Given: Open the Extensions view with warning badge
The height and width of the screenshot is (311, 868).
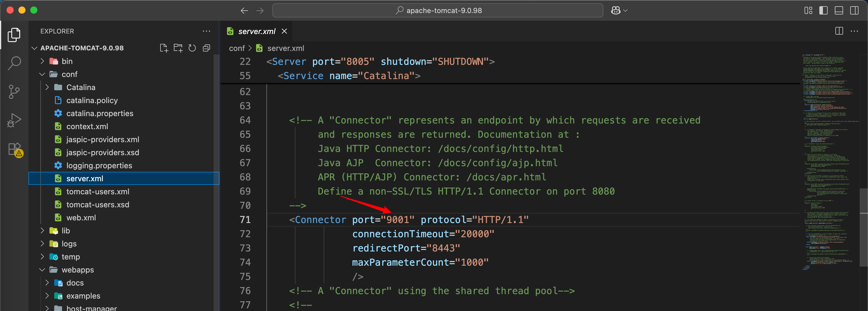Looking at the screenshot, I should pos(15,150).
